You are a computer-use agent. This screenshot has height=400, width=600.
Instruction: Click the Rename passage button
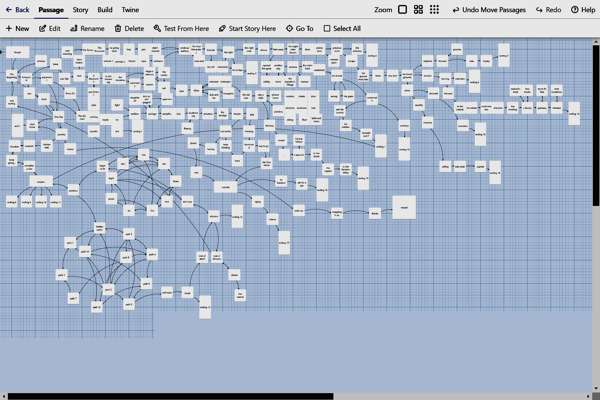[87, 29]
